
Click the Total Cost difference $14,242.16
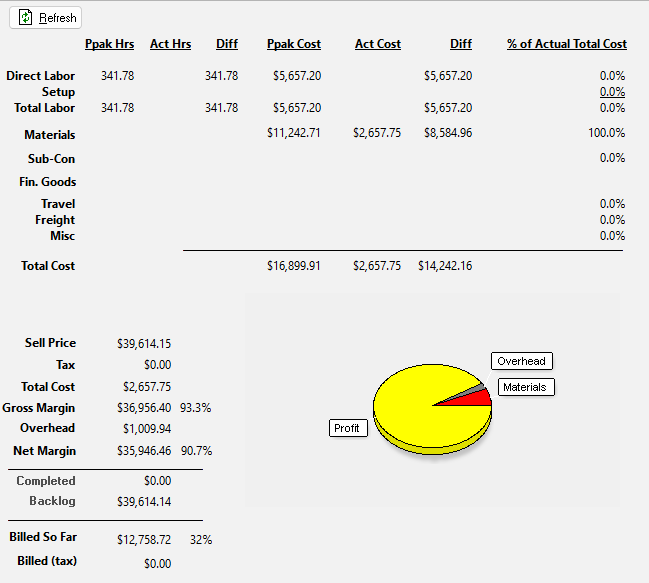tap(445, 266)
